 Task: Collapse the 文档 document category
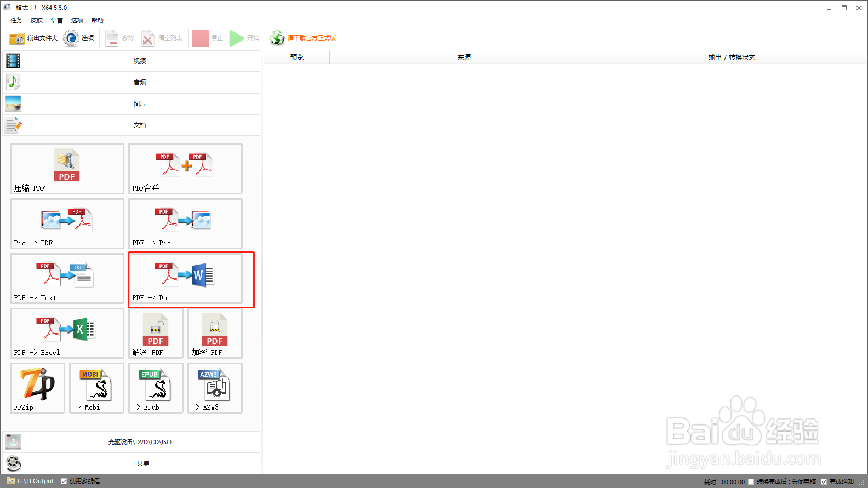[x=132, y=125]
